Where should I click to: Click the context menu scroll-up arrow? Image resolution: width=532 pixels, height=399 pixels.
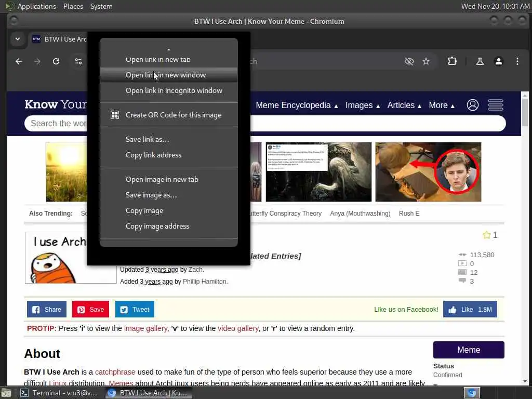coord(169,49)
